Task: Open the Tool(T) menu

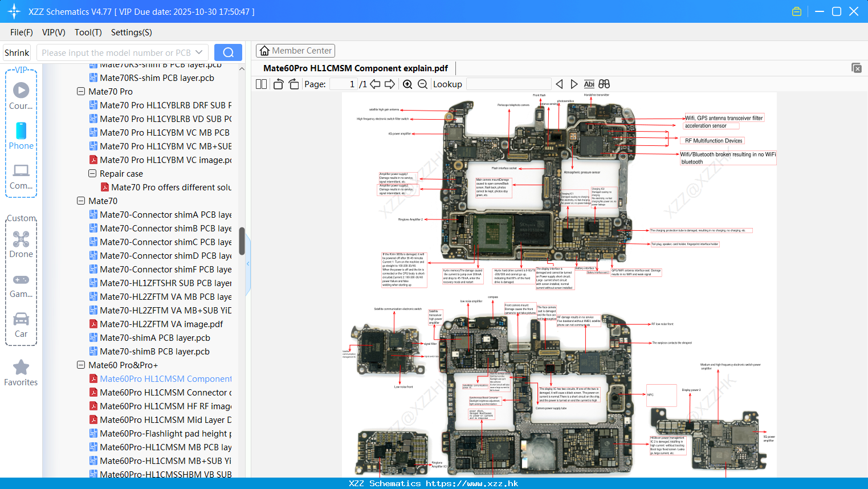Action: pos(88,32)
